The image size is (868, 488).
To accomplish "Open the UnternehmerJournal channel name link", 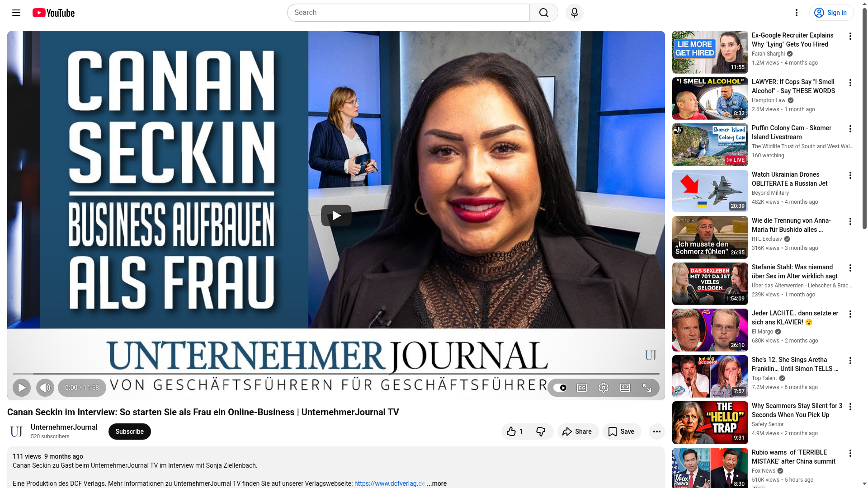I will [64, 427].
